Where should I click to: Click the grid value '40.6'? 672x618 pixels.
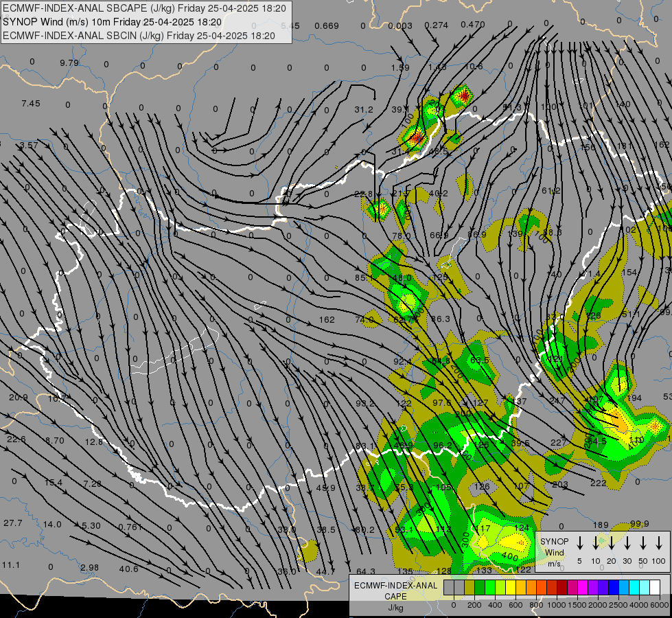[128, 569]
